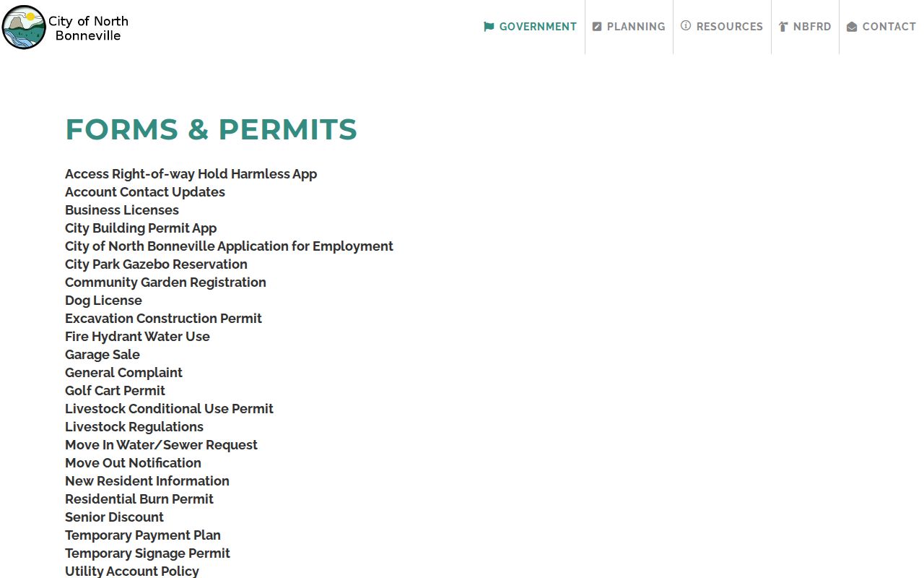Screen dimensions: 924x578
Task: Open Fire Hydrant Water Use form
Action: 137,337
